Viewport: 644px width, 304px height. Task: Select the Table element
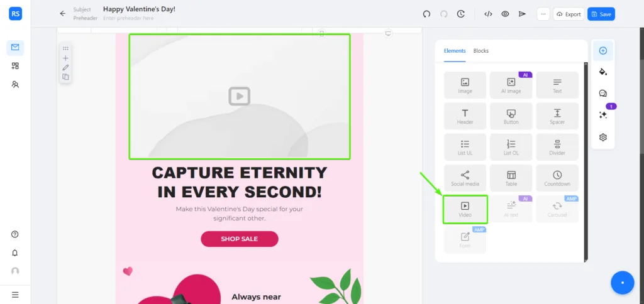click(x=511, y=178)
